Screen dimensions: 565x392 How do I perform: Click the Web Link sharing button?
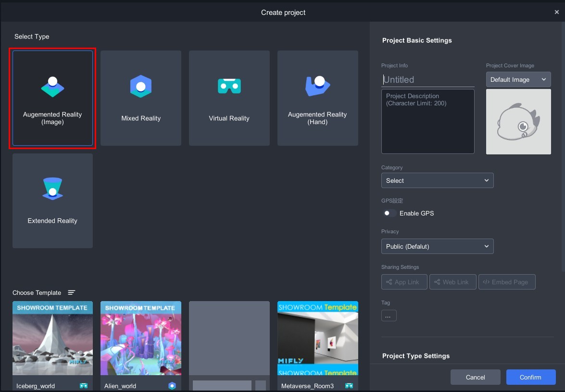452,282
